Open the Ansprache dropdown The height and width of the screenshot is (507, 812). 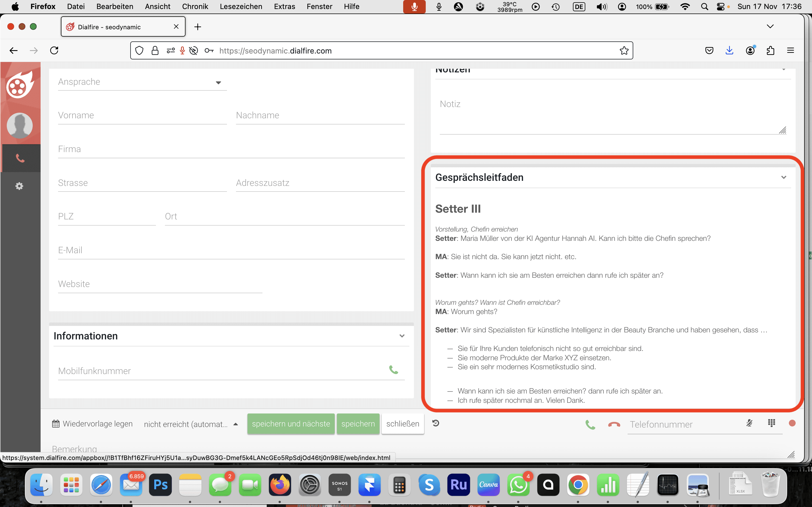point(142,82)
